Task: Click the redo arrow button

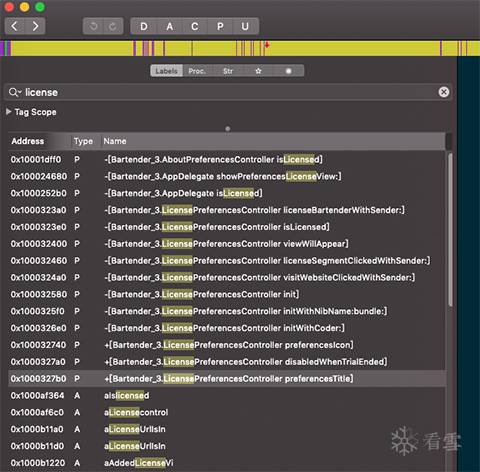Action: point(113,26)
